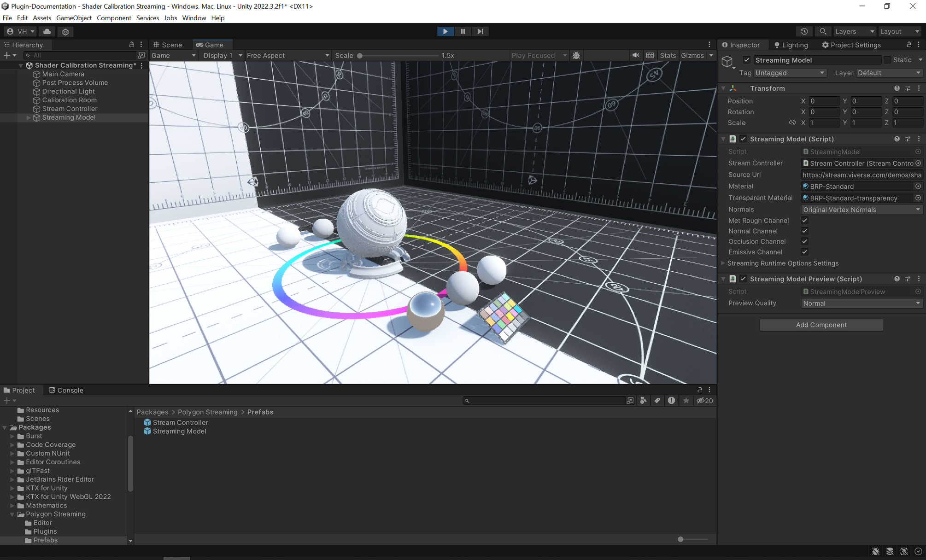Open the search by type filter in Project window
The width and height of the screenshot is (926, 560).
pos(644,401)
